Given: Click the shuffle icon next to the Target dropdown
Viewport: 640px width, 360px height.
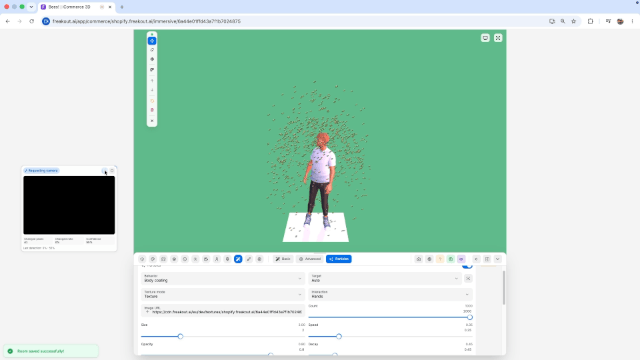Looking at the screenshot, I should pos(468,278).
